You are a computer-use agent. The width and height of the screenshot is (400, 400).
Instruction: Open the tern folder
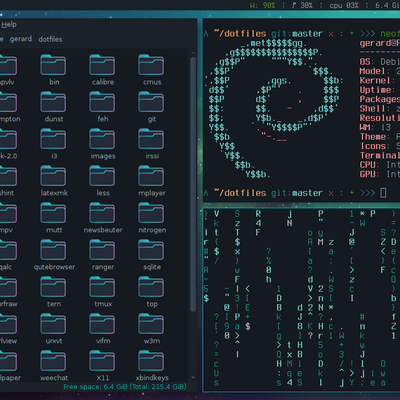click(x=53, y=292)
